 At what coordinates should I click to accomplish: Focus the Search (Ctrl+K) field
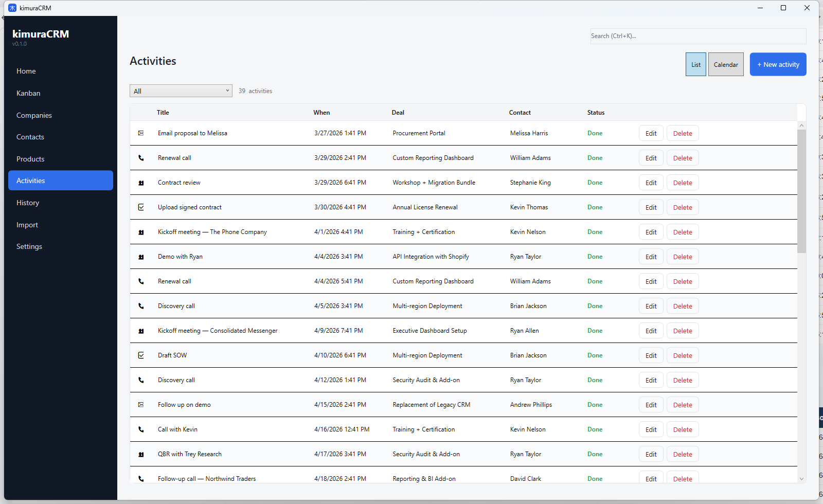(697, 36)
